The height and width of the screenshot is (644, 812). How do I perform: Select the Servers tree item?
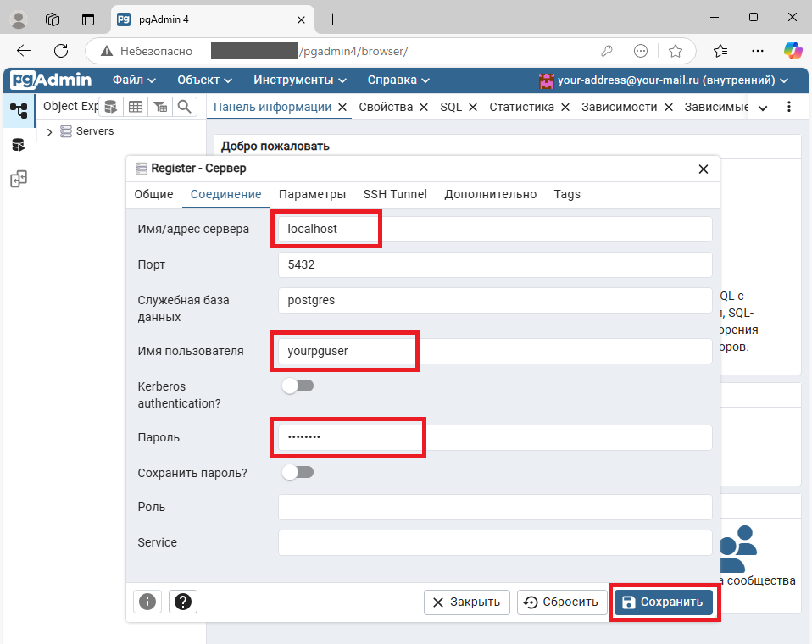pos(95,131)
